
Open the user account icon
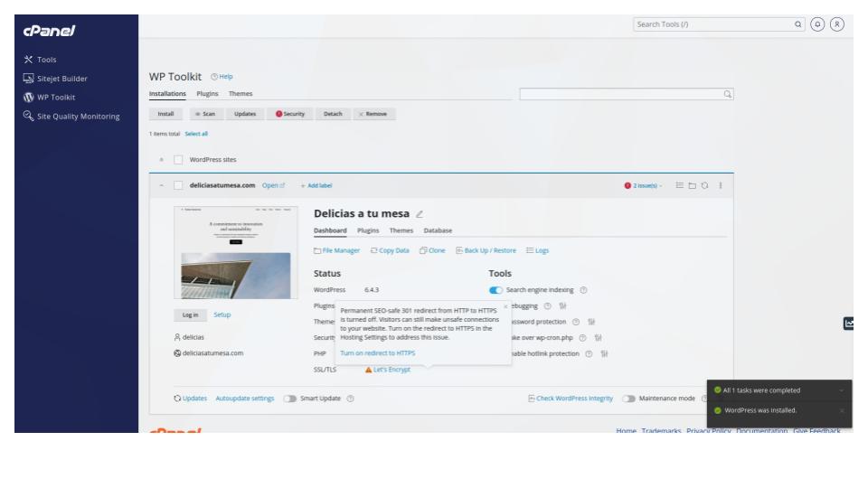pos(837,24)
